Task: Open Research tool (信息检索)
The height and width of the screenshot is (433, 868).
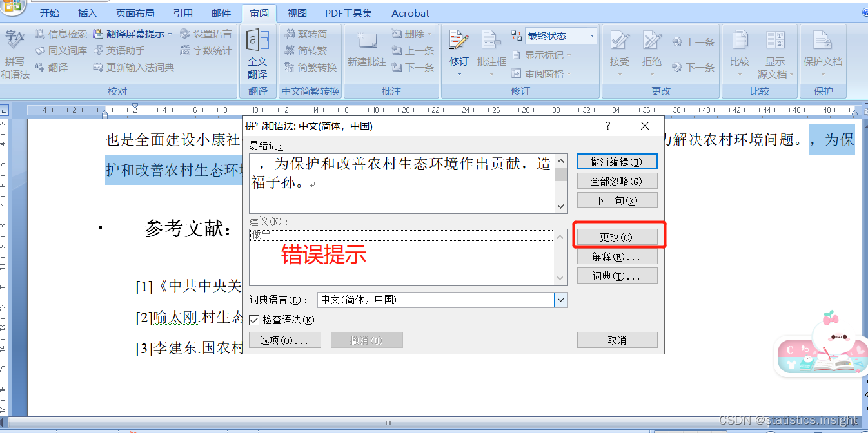Action: pos(61,34)
